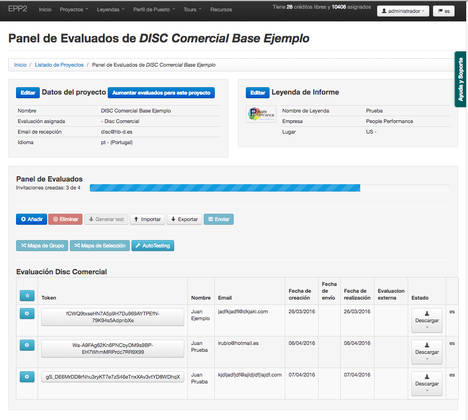Click the Prueba leyenda name value

[374, 110]
